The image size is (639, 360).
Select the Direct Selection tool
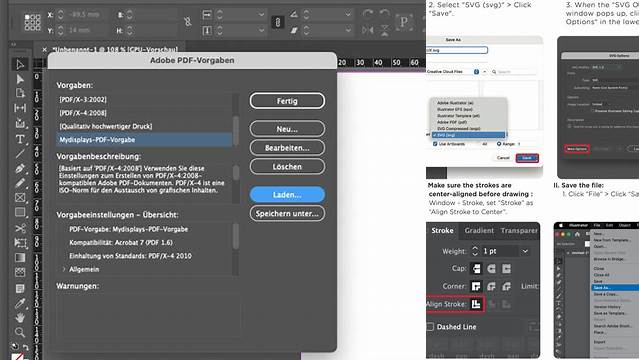tap(20, 79)
